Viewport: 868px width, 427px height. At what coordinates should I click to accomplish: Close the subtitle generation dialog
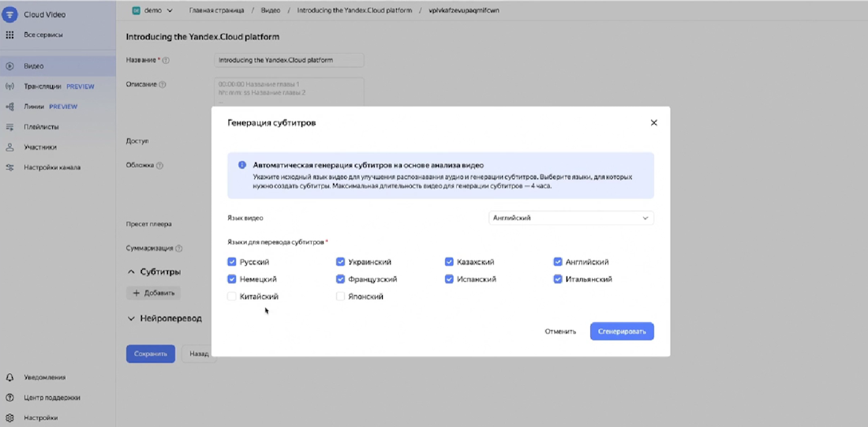(x=653, y=123)
